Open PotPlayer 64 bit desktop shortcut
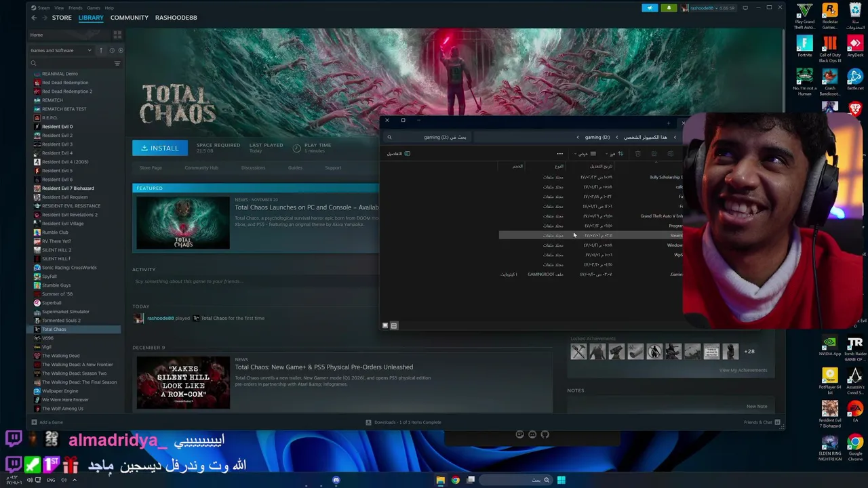This screenshot has width=868, height=488. click(x=829, y=381)
